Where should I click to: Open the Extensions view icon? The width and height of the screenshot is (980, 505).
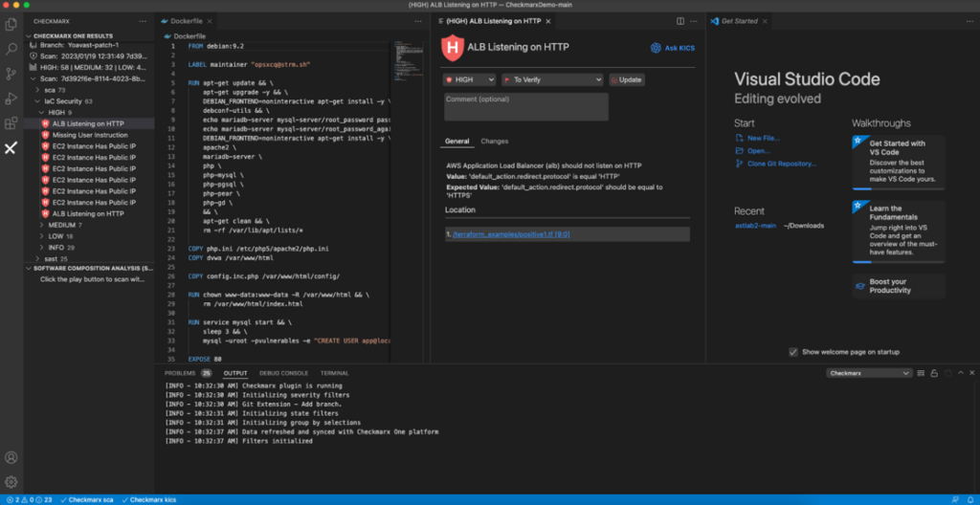pyautogui.click(x=11, y=123)
